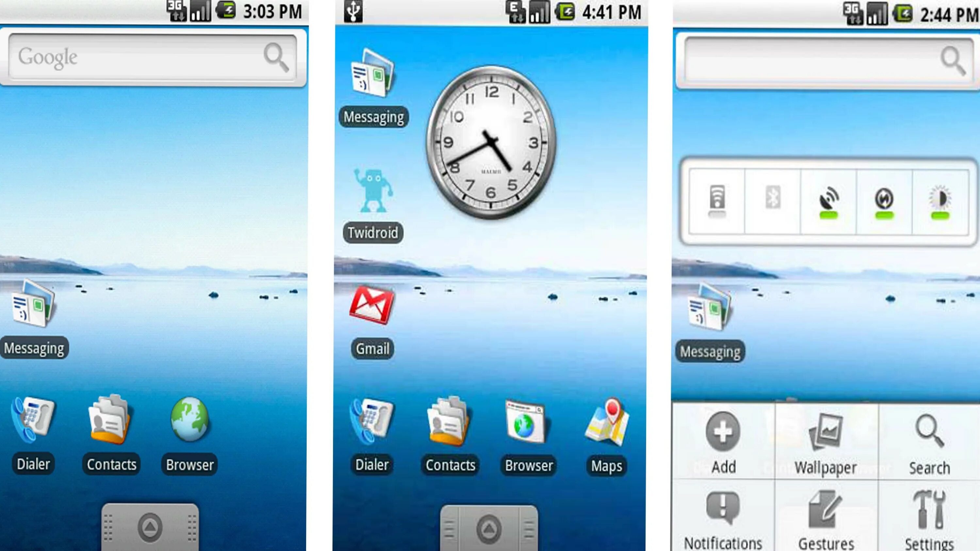980x551 pixels.
Task: Launch the Browser app
Action: tap(189, 433)
